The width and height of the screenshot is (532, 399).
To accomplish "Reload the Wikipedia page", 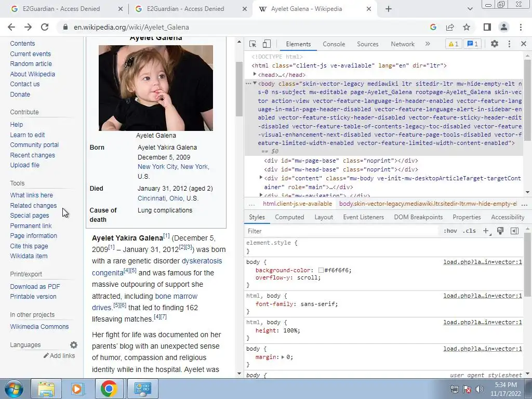I will [45, 27].
